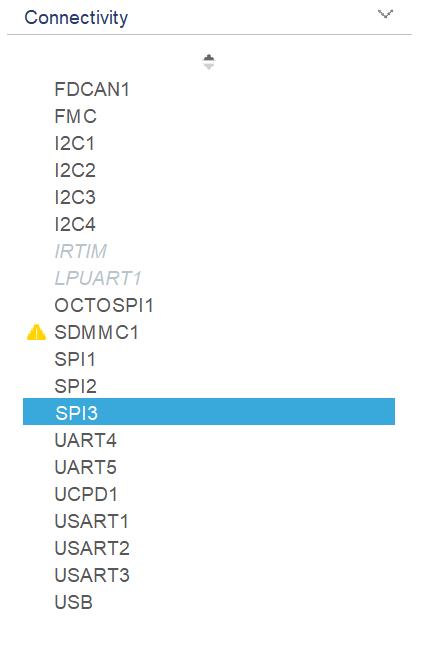The image size is (422, 651).
Task: Select the SDMMC1 peripheral
Action: pyautogui.click(x=96, y=332)
